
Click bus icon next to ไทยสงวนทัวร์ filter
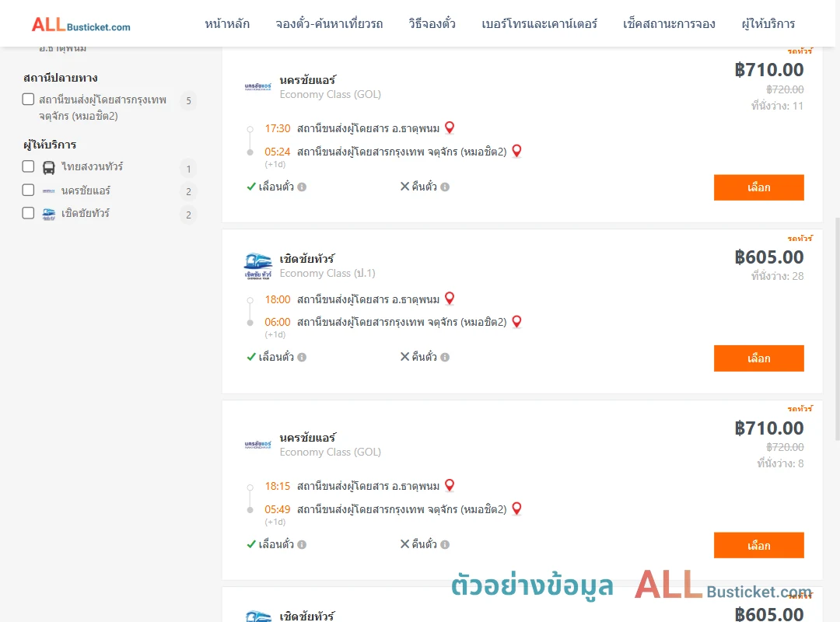coord(49,168)
